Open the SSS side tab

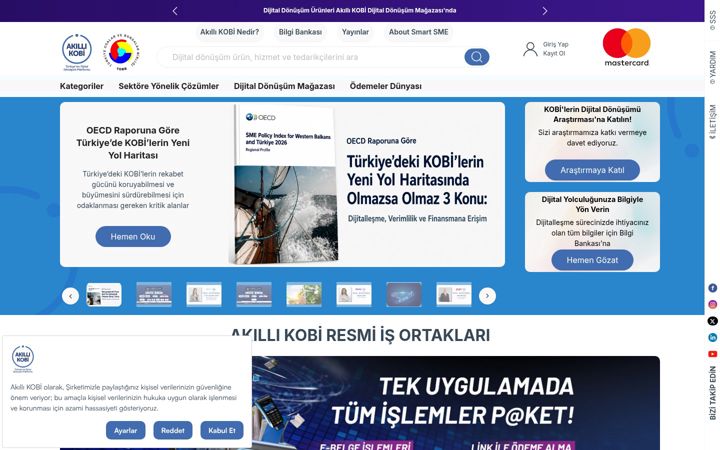pos(712,20)
